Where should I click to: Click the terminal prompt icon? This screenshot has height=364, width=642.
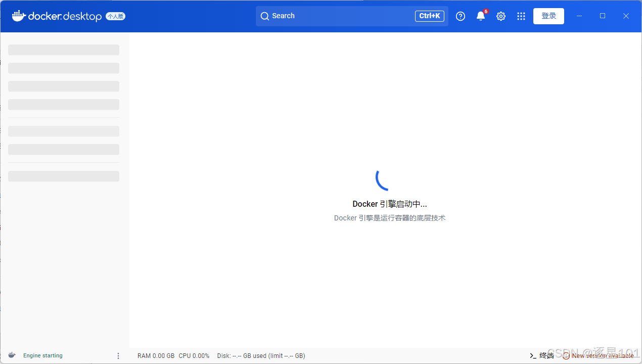point(533,356)
